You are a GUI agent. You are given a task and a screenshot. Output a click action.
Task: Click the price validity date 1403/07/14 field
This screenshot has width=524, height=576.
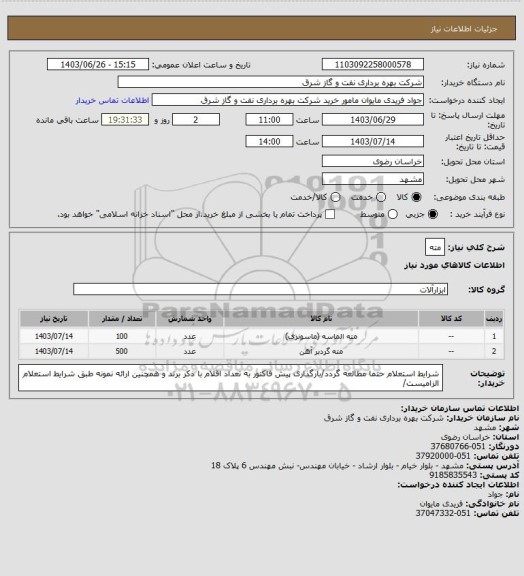tap(373, 141)
